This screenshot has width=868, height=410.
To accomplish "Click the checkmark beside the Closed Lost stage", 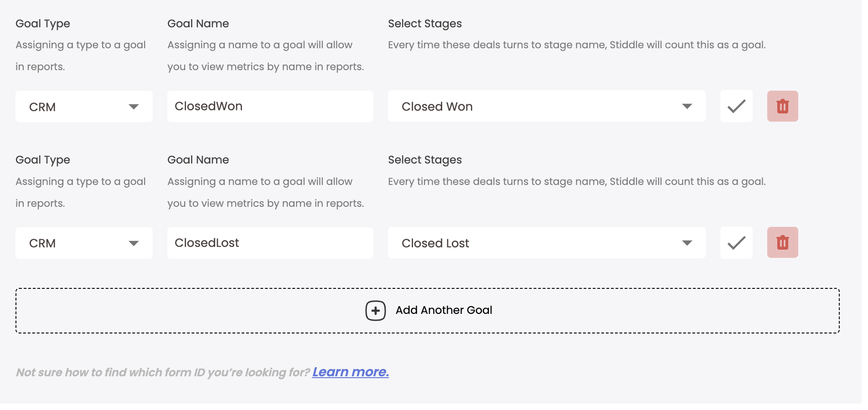I will click(736, 243).
